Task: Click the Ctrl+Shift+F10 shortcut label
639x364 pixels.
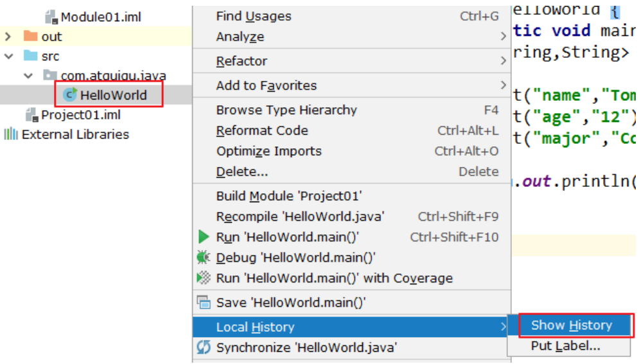Action: [454, 237]
